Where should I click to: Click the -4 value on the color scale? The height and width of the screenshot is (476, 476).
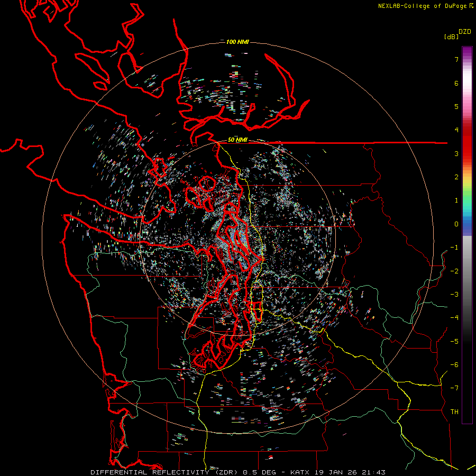(x=454, y=318)
